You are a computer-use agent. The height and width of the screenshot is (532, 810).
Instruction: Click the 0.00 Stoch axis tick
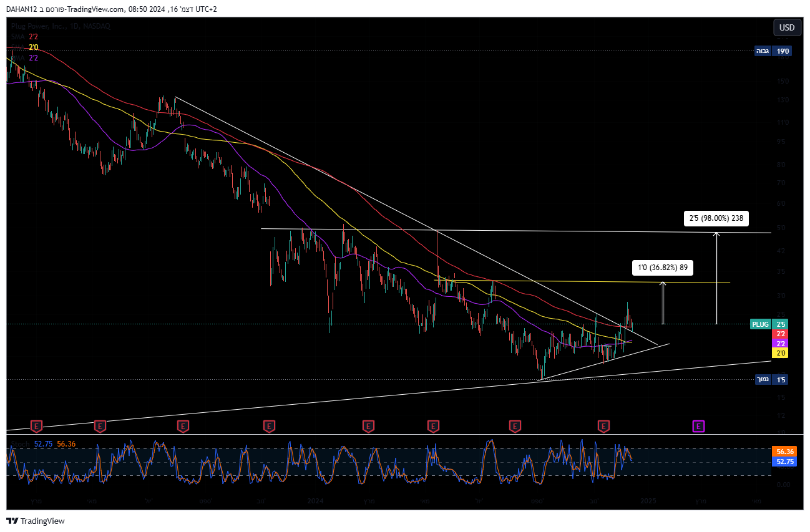tap(783, 485)
